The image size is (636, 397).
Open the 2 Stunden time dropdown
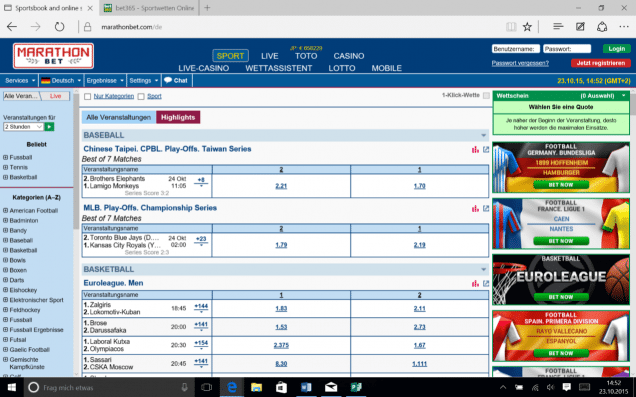coord(24,127)
